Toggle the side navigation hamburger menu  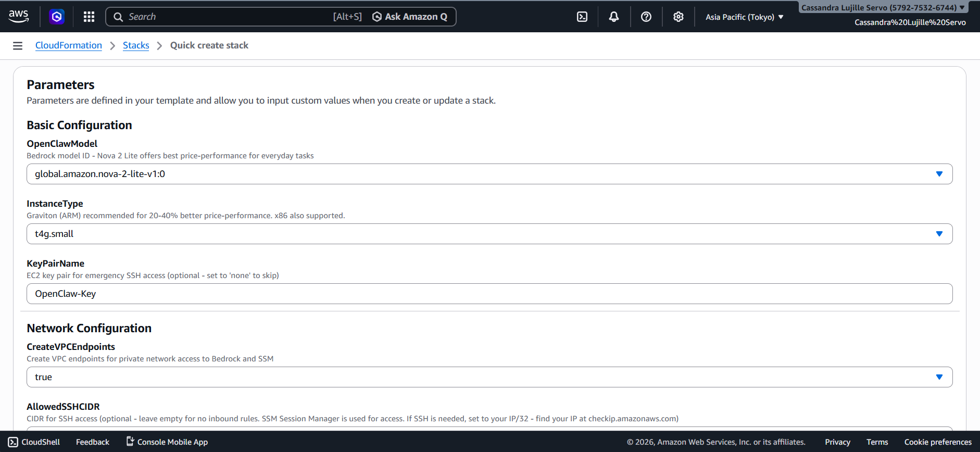[x=18, y=46]
